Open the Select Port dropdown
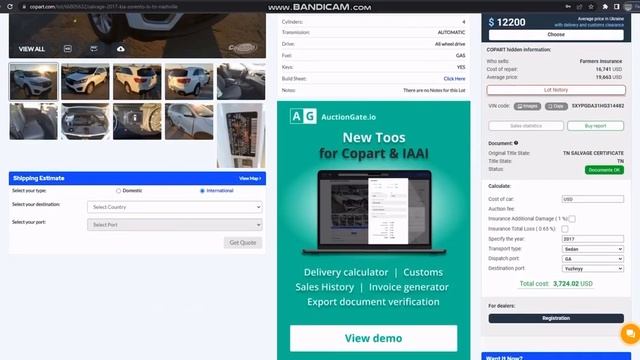Viewport: 640px width, 360px height. [174, 224]
